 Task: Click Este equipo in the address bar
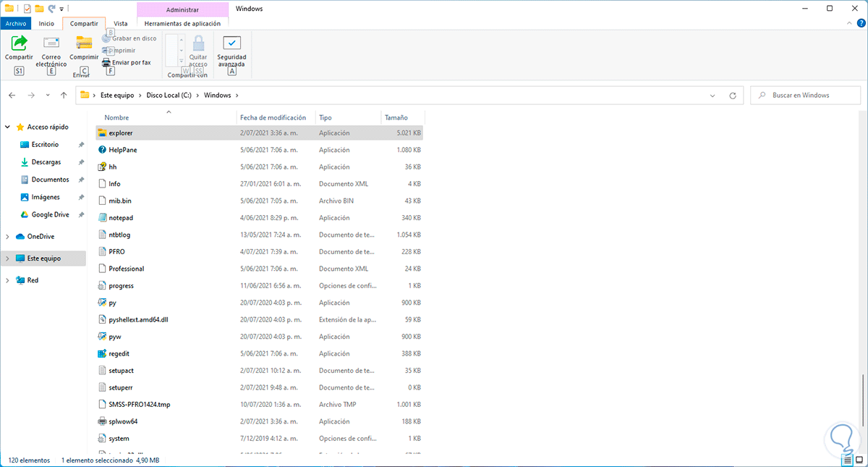[x=116, y=95]
